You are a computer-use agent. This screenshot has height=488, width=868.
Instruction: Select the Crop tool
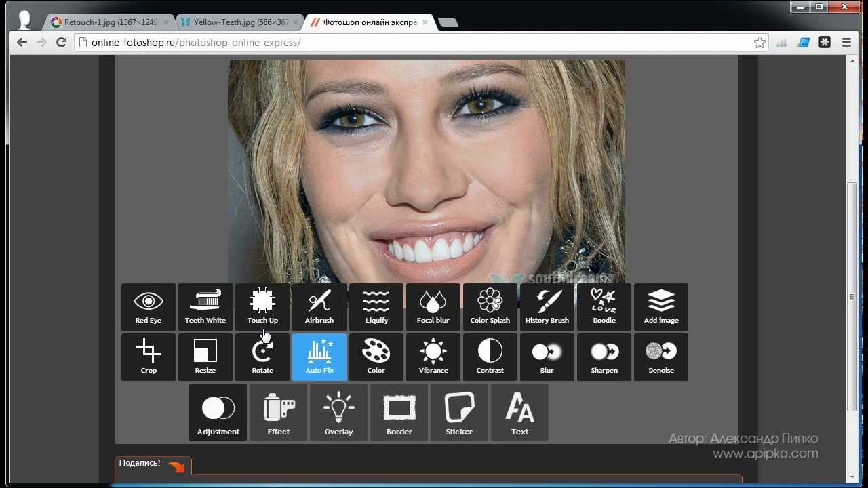[149, 357]
